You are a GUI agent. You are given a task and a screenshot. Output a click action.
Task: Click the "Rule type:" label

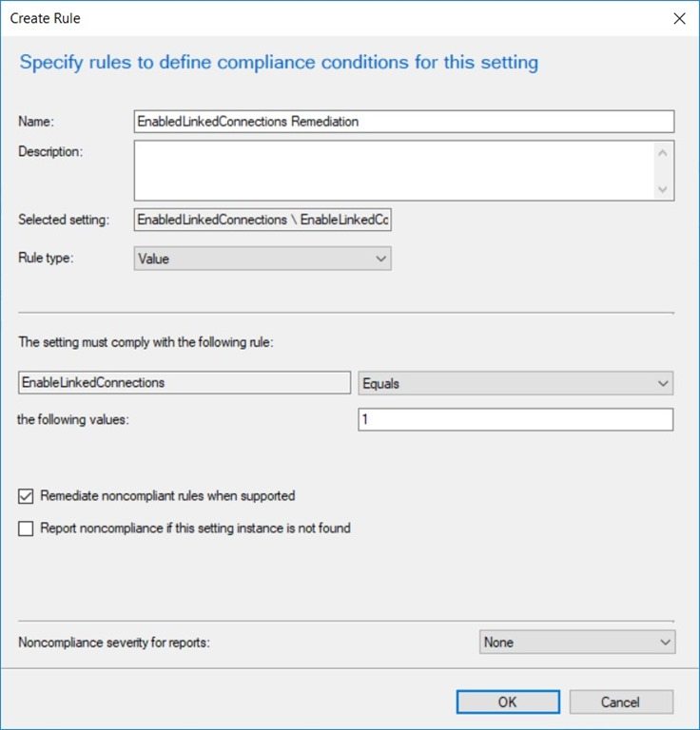pos(45,258)
